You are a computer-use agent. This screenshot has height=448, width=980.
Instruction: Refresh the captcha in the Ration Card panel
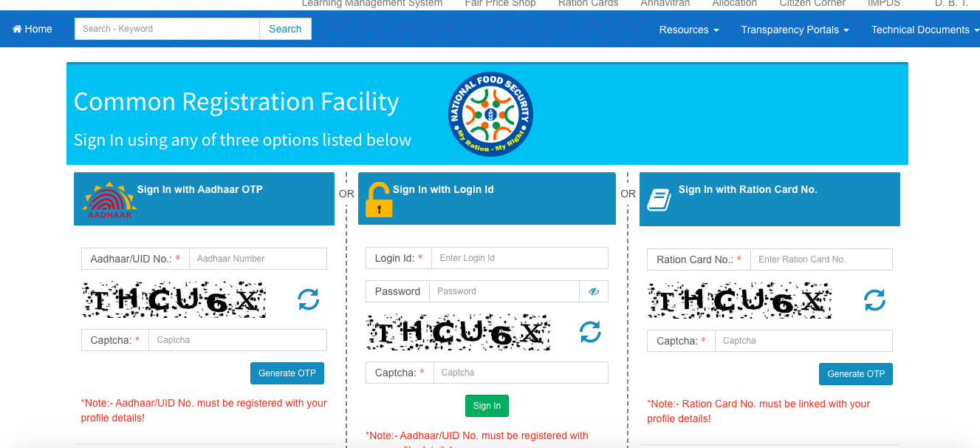(x=874, y=300)
